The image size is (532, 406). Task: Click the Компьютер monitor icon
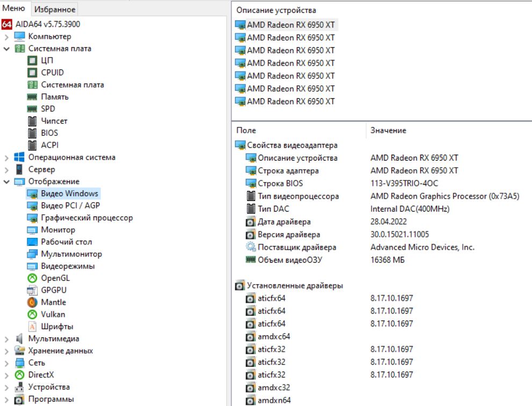[x=19, y=37]
